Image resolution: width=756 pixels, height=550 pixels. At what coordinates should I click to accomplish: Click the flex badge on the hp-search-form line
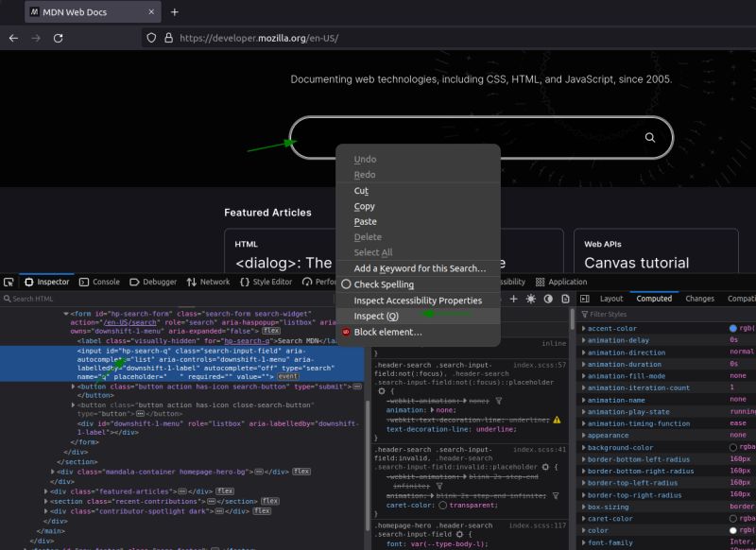[271, 331]
